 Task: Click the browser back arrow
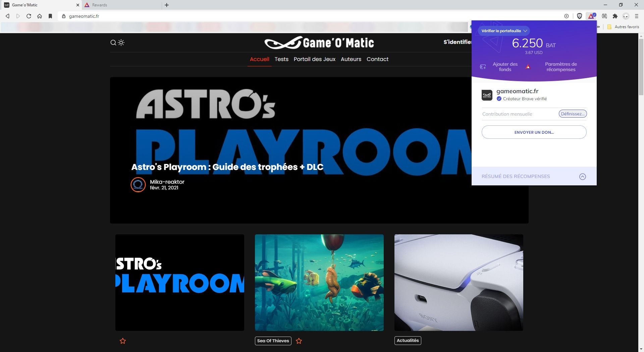[x=7, y=16]
